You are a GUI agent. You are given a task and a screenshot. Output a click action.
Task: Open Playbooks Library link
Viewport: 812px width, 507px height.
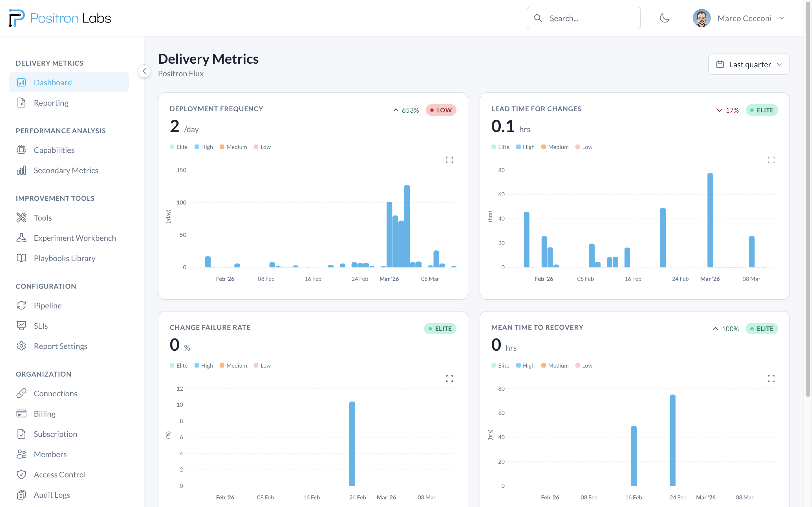tap(64, 258)
